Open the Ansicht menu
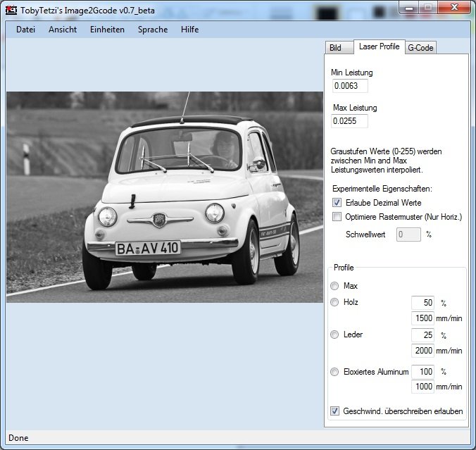Viewport: 476px width, 450px height. (x=63, y=30)
